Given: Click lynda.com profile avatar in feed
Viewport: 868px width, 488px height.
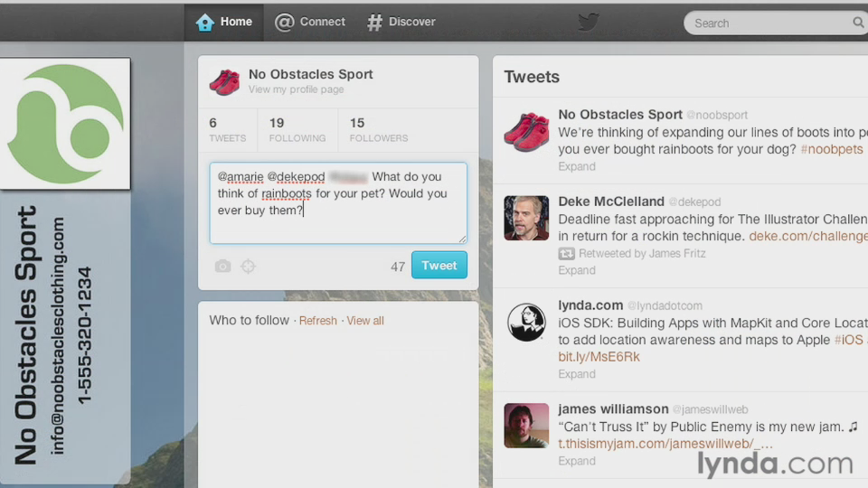Looking at the screenshot, I should [526, 322].
